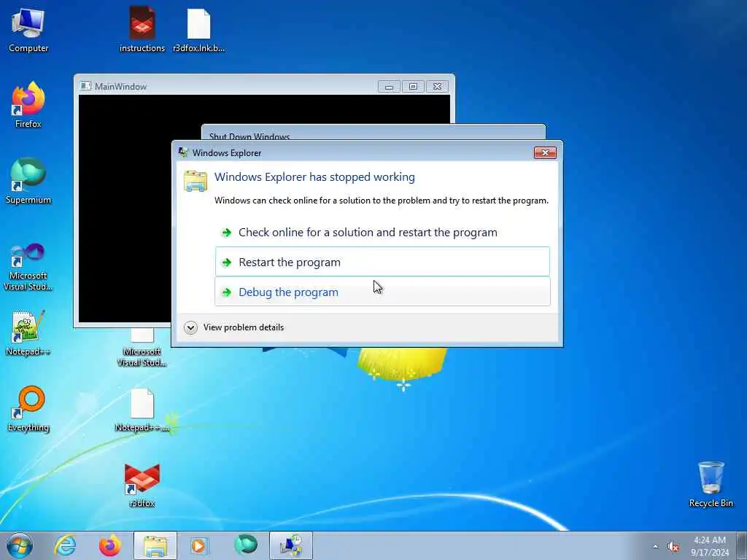Select the r3dfox.lnk.b... file icon
This screenshot has width=747, height=560.
click(198, 30)
